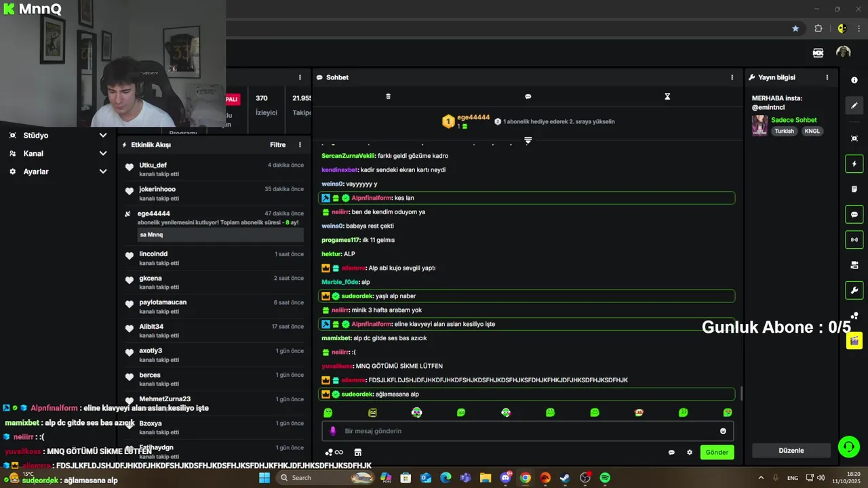
Task: Toggle the broadcast signal icon in sidebar
Action: pyautogui.click(x=854, y=239)
